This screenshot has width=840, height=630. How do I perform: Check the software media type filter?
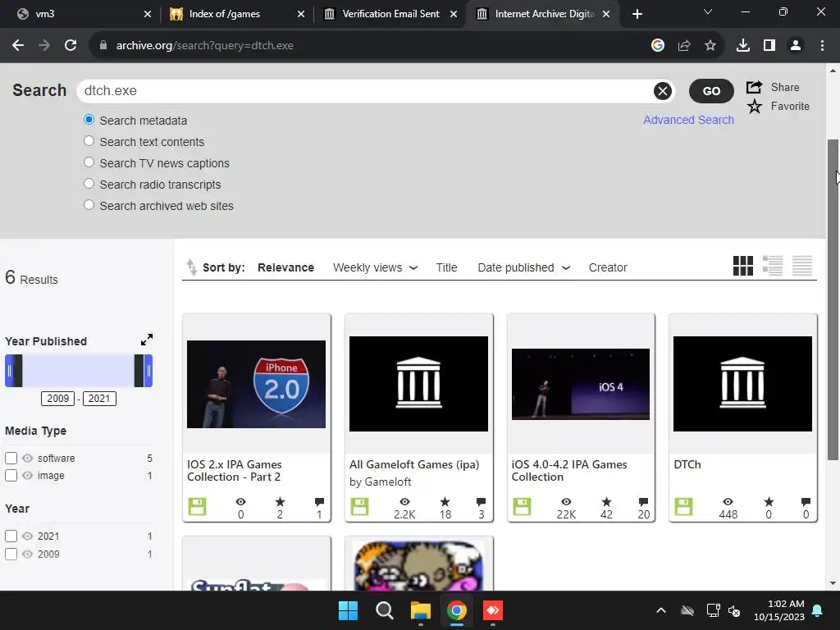[x=11, y=458]
